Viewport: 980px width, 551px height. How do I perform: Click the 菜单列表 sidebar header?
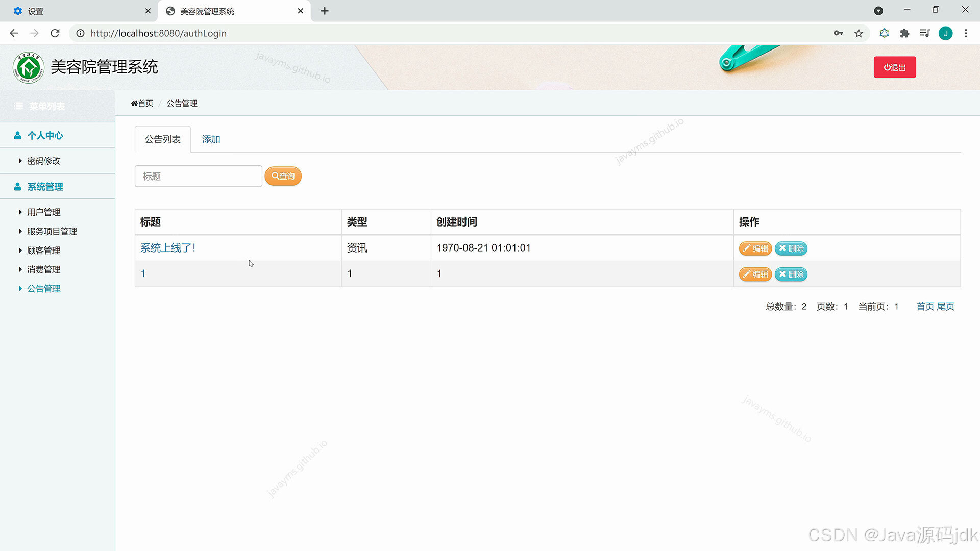coord(57,106)
